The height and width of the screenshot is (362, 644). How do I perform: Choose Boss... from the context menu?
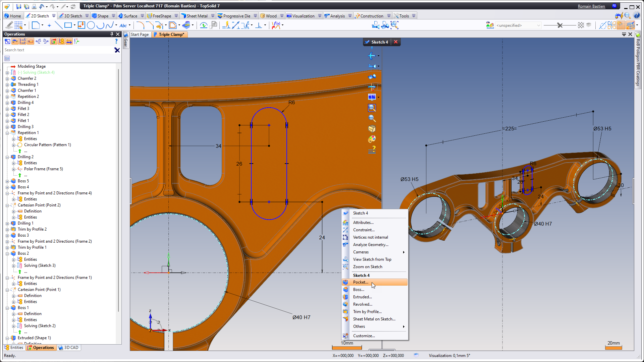coord(359,290)
